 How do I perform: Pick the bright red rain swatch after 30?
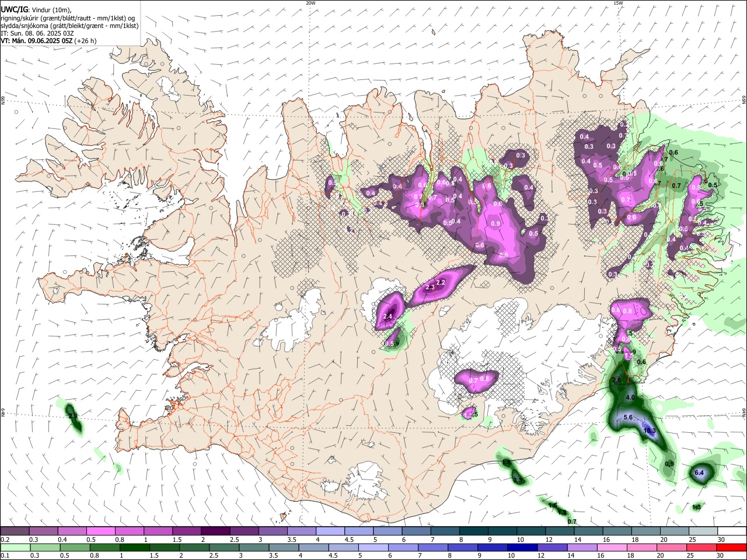(x=731, y=548)
